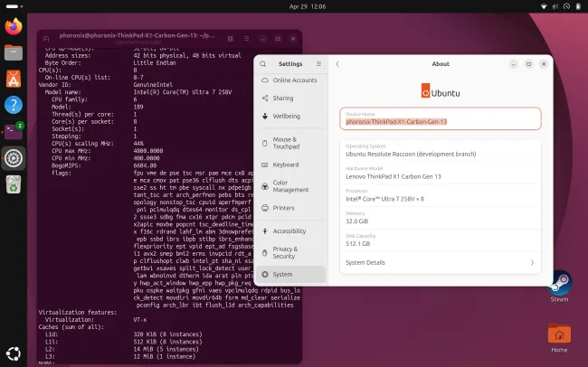Close the terminal window
Image resolution: width=588 pixels, height=367 pixels.
tap(293, 39)
